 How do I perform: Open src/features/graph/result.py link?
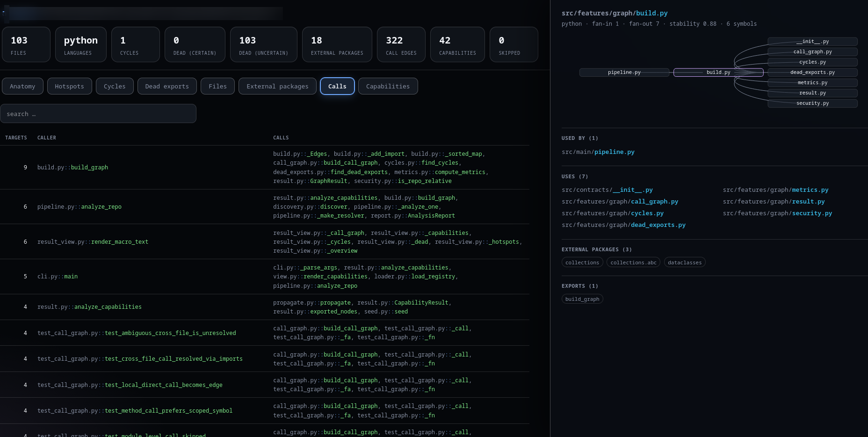[x=774, y=202]
